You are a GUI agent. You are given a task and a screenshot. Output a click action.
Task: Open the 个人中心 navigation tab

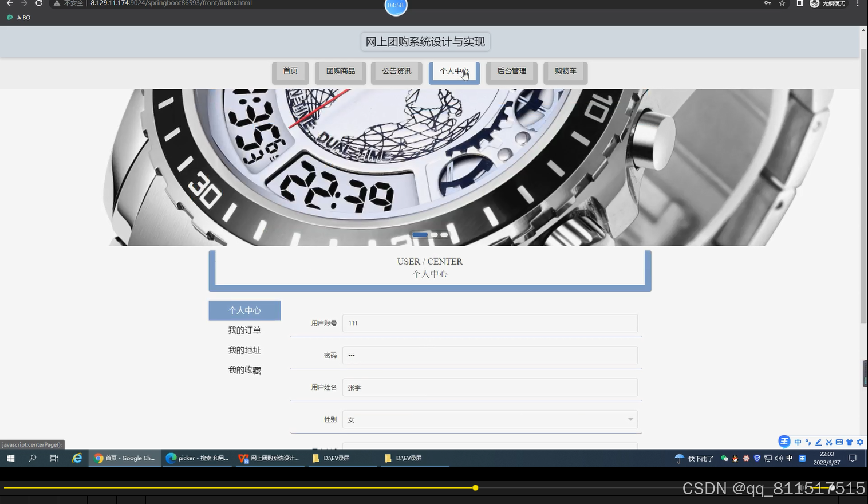tap(454, 72)
